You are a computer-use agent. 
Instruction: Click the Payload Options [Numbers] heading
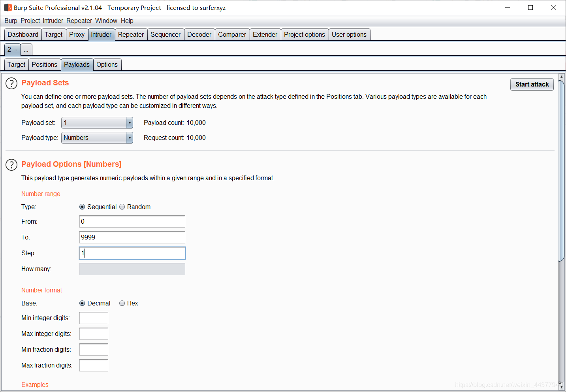71,164
